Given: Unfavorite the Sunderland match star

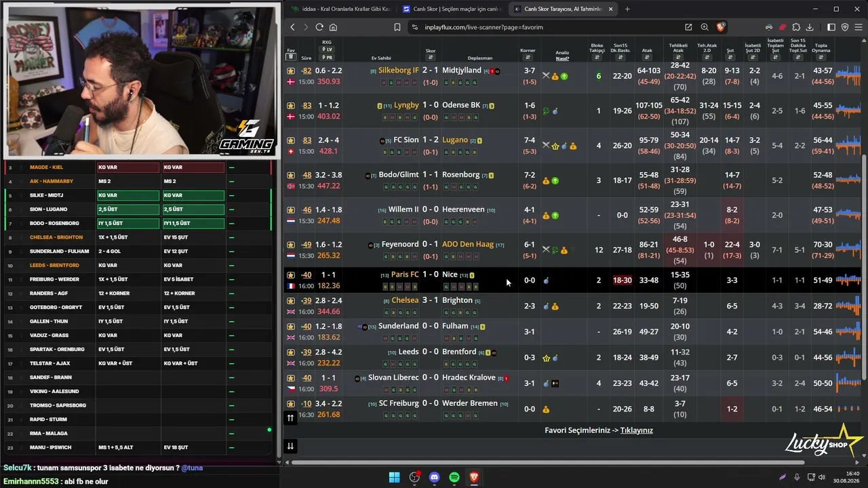Looking at the screenshot, I should tap(291, 327).
